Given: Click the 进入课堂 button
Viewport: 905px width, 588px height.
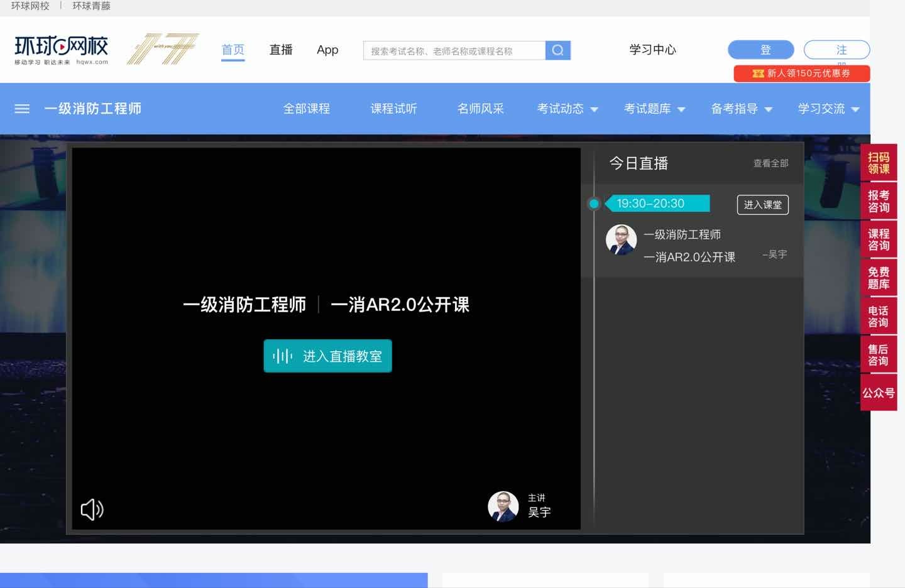Looking at the screenshot, I should pos(762,204).
